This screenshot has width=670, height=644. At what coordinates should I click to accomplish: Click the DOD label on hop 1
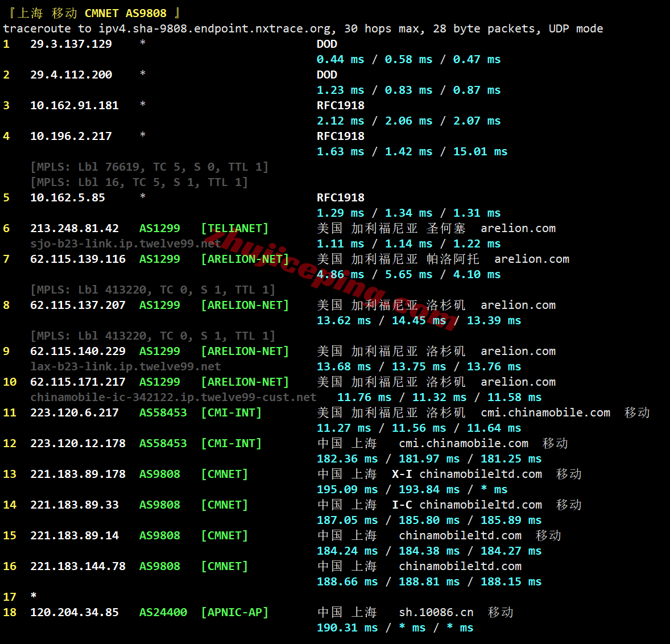pyautogui.click(x=327, y=44)
